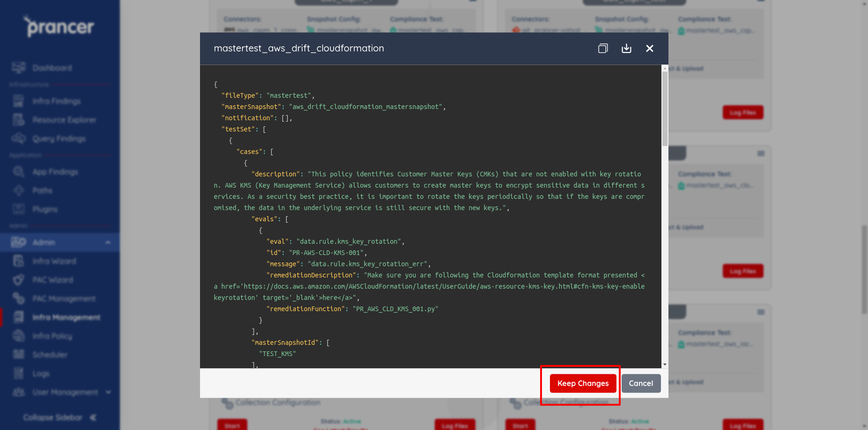Click the Scheduler icon
The width and height of the screenshot is (868, 430).
[19, 354]
